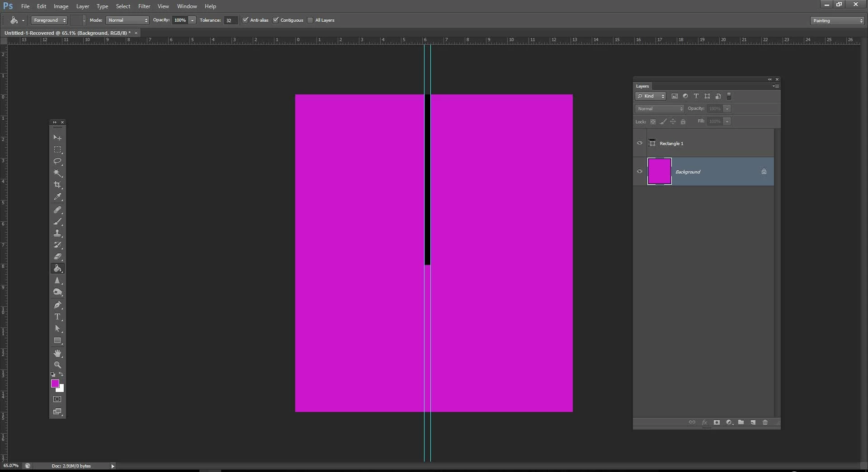Open the Kind filter dropdown
The width and height of the screenshot is (868, 472).
(651, 96)
